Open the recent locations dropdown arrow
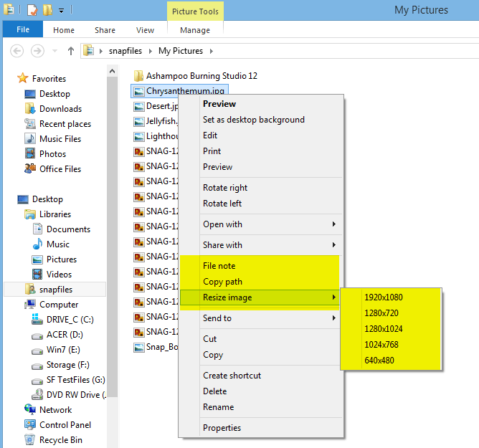This screenshot has height=448, width=479. [x=55, y=51]
